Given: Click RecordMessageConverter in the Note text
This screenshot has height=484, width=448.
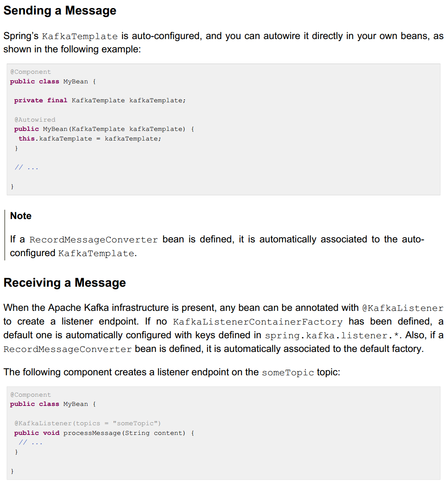Looking at the screenshot, I should pyautogui.click(x=93, y=240).
